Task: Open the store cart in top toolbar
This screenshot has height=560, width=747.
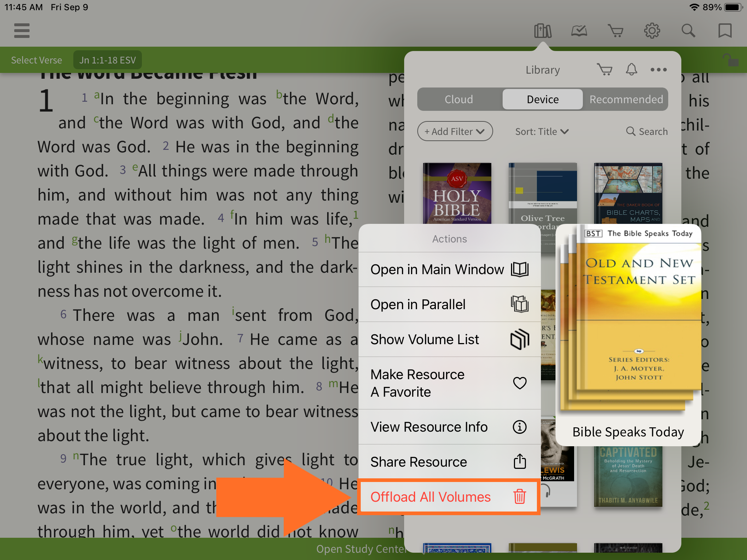Action: click(x=616, y=31)
